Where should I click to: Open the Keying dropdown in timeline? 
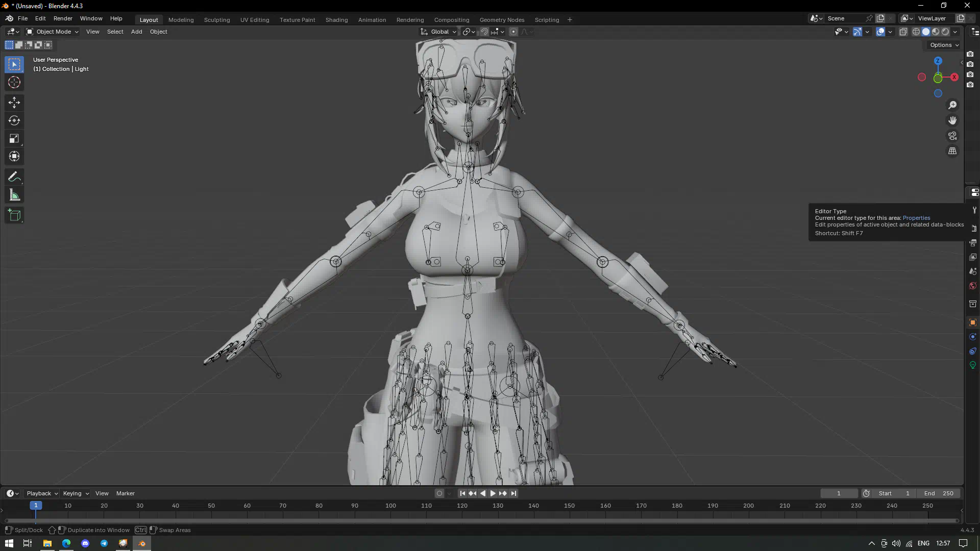(x=76, y=493)
